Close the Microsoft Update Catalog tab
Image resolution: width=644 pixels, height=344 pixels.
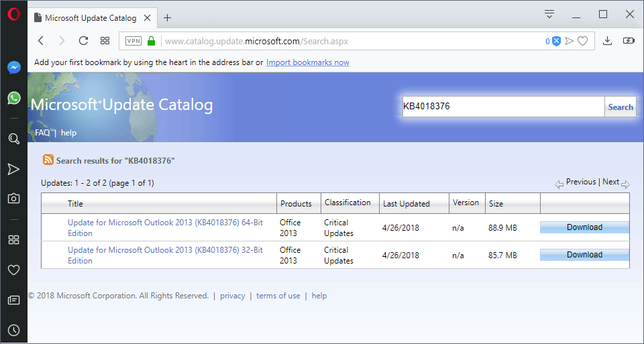148,17
